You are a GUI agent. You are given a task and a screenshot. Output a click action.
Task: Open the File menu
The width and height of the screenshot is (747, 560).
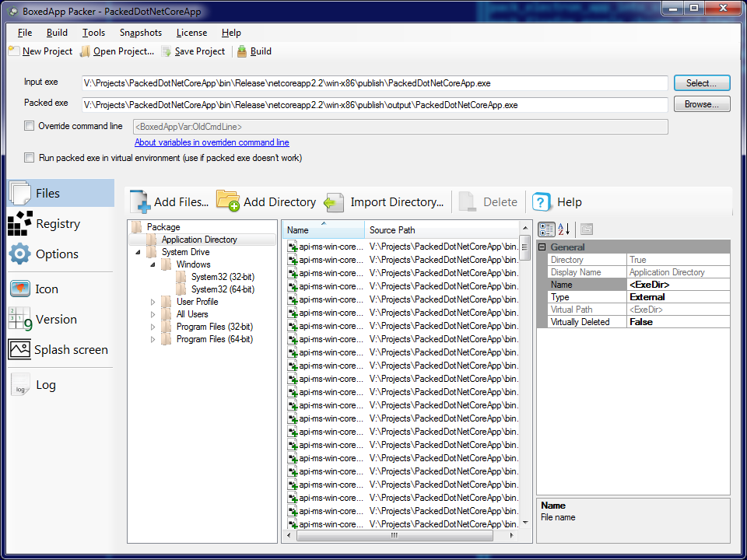tap(25, 33)
